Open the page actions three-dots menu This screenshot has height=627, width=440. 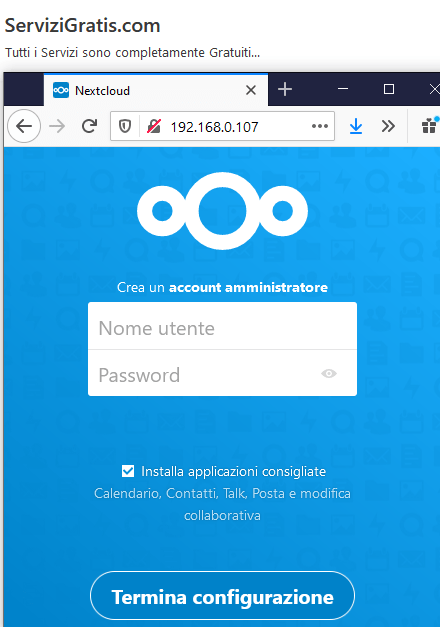[x=320, y=126]
